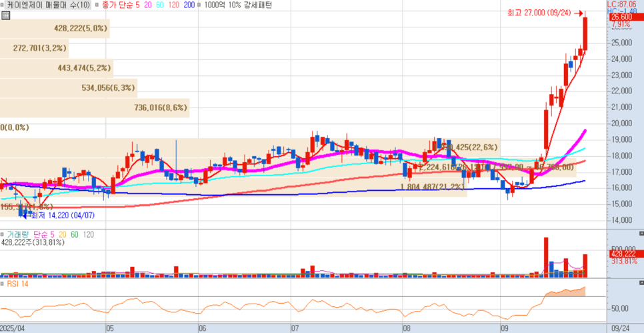Click the 05 month label on time axis
This screenshot has width=644, height=333.
tap(110, 328)
